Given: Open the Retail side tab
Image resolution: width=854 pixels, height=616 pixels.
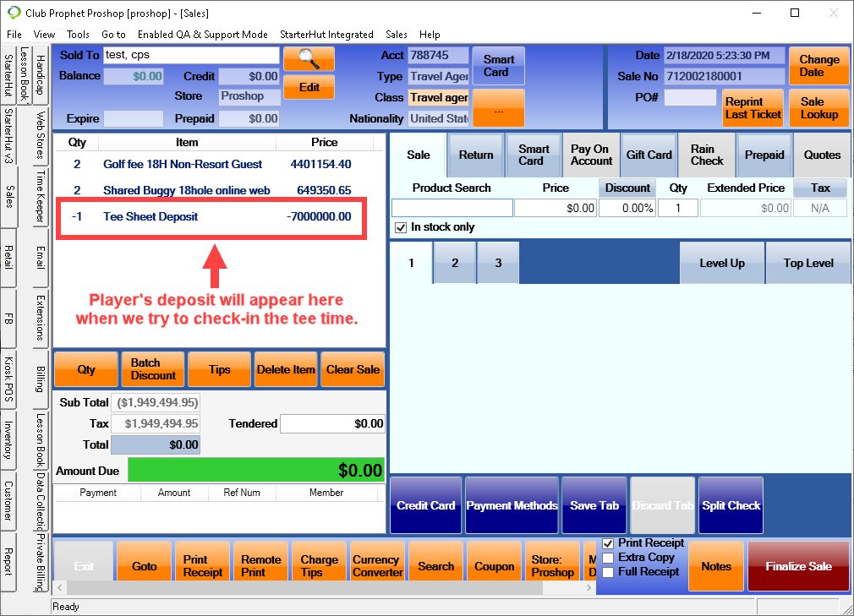Looking at the screenshot, I should click(8, 258).
